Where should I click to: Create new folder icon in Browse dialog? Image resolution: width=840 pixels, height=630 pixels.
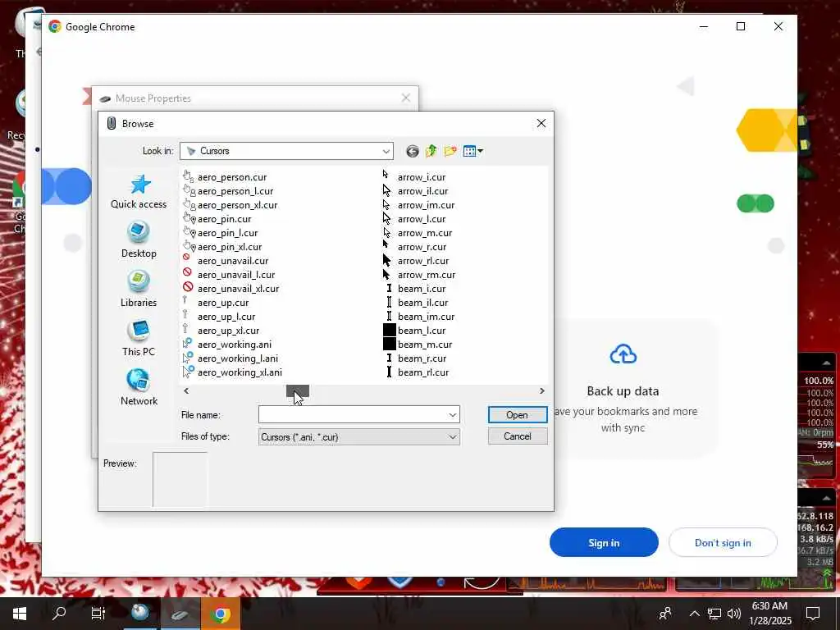450,151
